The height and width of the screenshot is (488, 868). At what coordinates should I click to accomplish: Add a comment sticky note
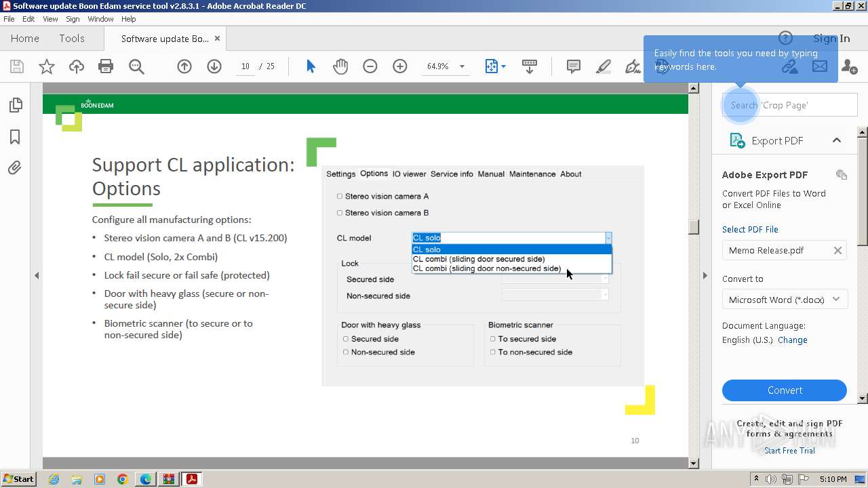point(574,66)
